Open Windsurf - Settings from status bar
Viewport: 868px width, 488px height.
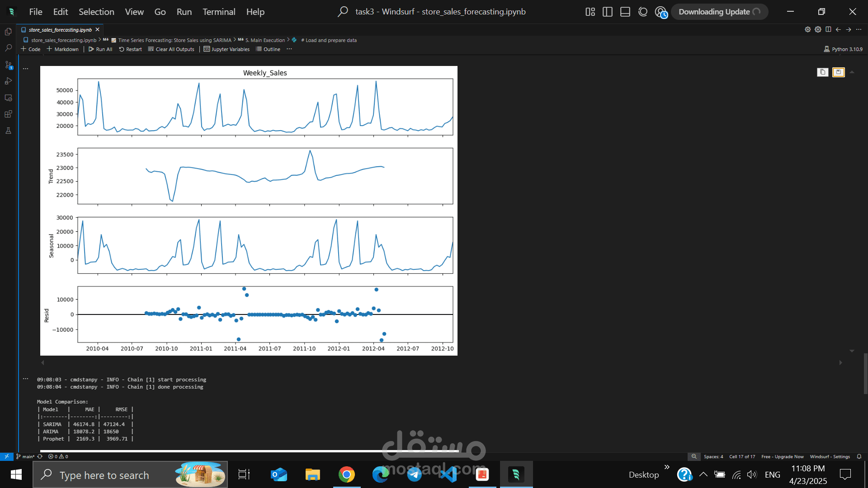point(830,457)
